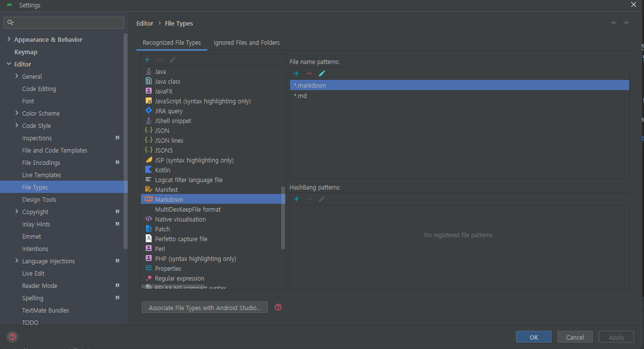Open Intentions settings

35,249
